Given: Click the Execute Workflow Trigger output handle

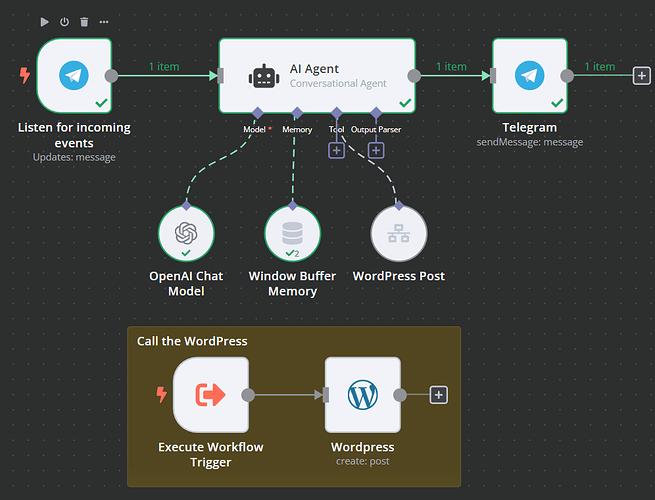Looking at the screenshot, I should pyautogui.click(x=248, y=395).
